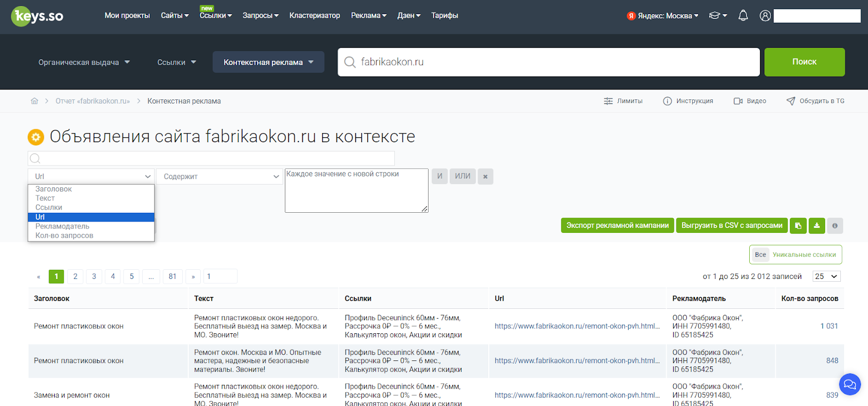Screen dimensions: 868x406
Task: Open the 25 per page dropdown
Action: tap(827, 276)
